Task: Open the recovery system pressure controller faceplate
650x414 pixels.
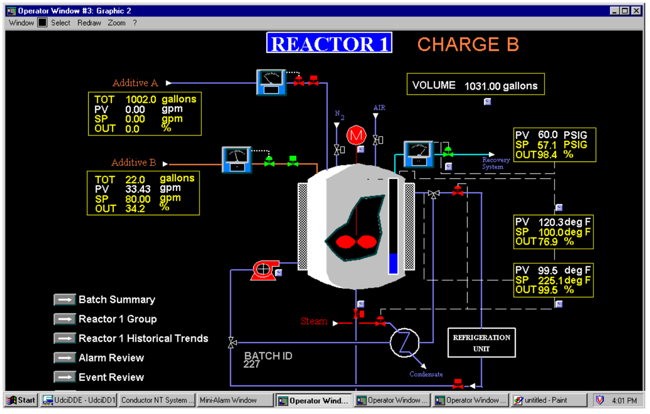Action: (x=419, y=154)
